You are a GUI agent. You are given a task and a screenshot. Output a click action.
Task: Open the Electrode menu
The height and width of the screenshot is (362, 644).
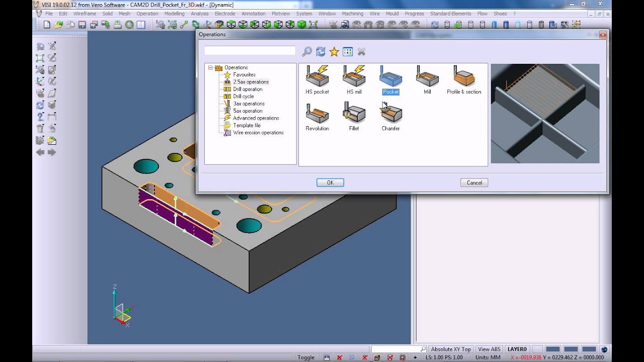225,14
